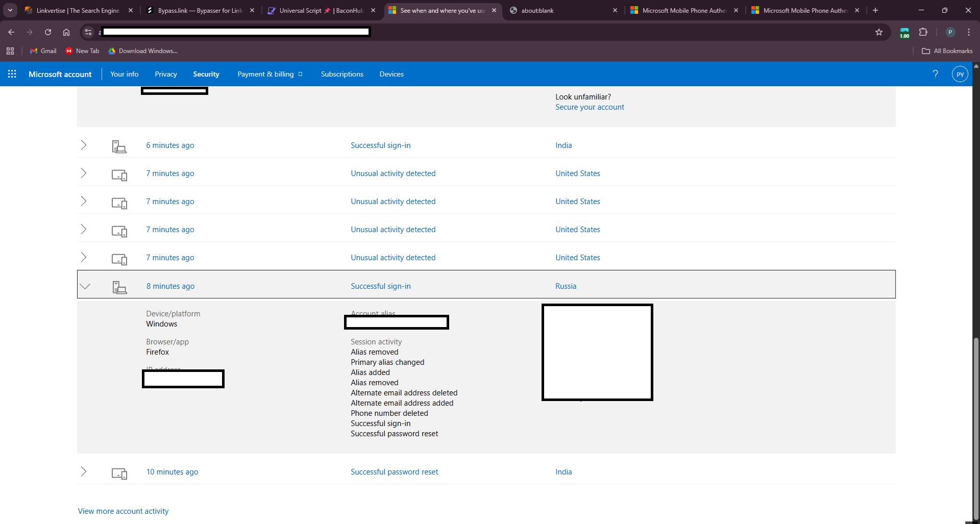This screenshot has height=524, width=980.
Task: Open the Security menu item
Action: pos(206,74)
